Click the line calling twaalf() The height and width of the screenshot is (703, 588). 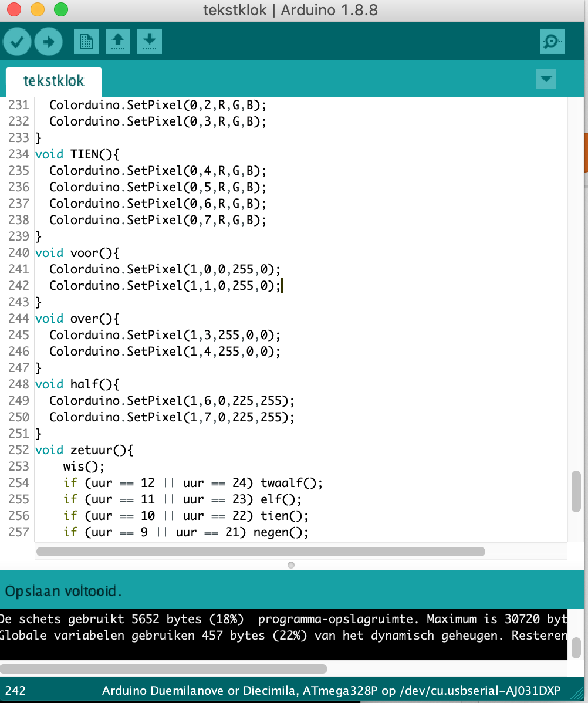tap(193, 483)
